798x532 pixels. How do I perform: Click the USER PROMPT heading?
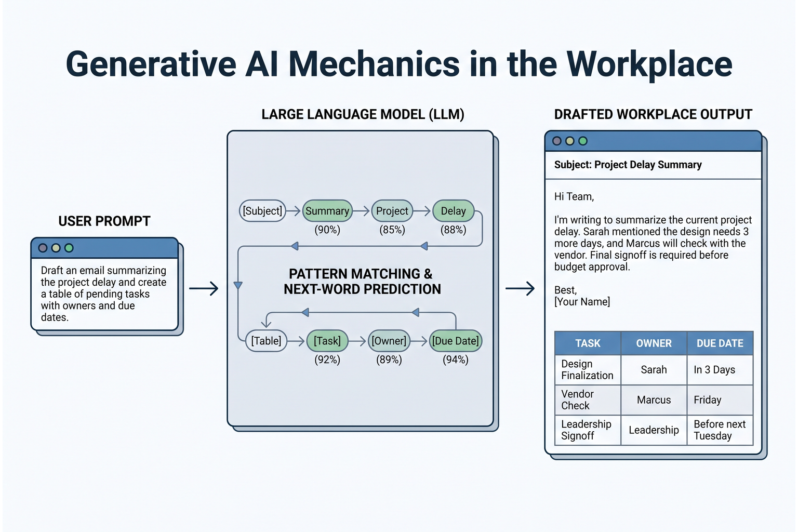[104, 221]
